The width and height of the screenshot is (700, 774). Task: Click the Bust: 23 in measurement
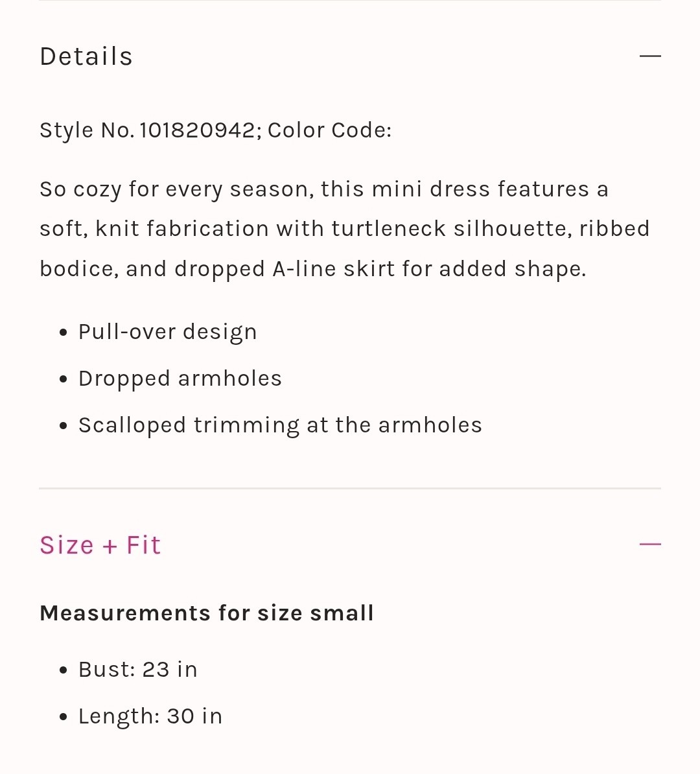[x=137, y=670]
